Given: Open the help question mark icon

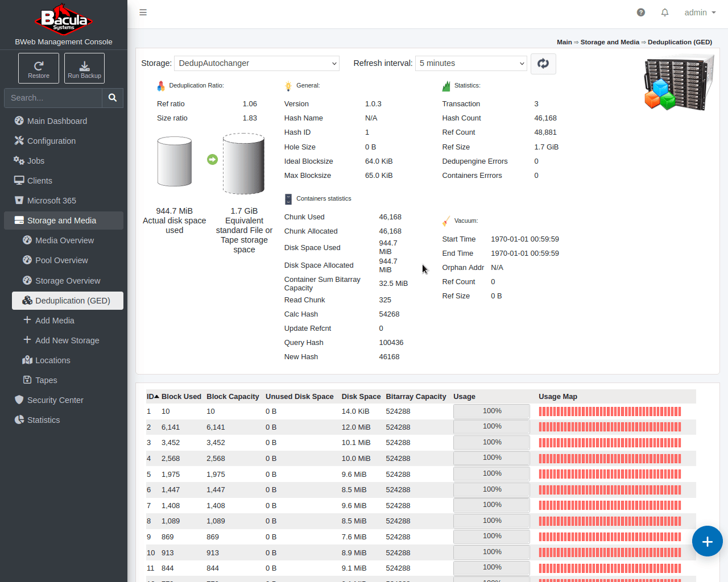Looking at the screenshot, I should pyautogui.click(x=641, y=13).
